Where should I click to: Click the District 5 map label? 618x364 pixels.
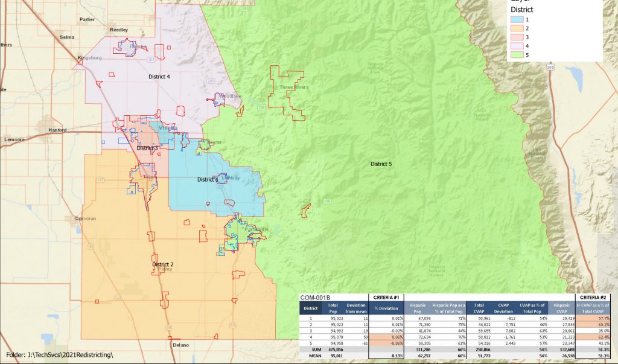pyautogui.click(x=381, y=164)
